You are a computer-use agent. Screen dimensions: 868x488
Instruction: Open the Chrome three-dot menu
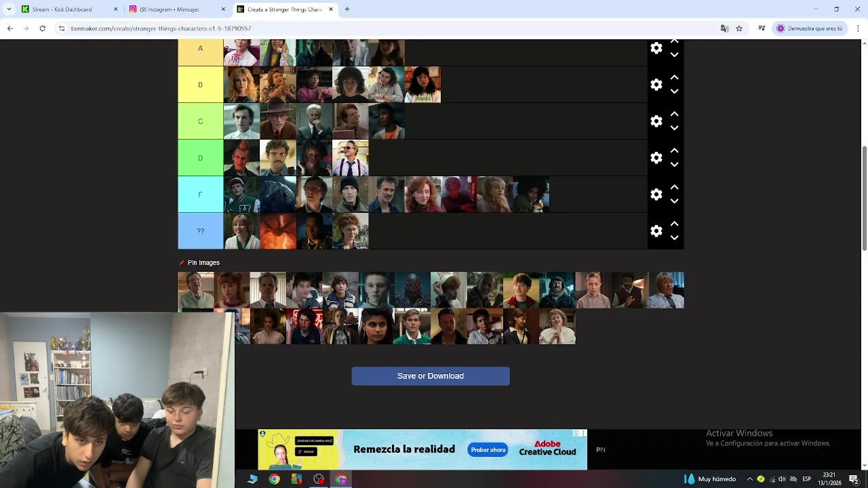(858, 28)
